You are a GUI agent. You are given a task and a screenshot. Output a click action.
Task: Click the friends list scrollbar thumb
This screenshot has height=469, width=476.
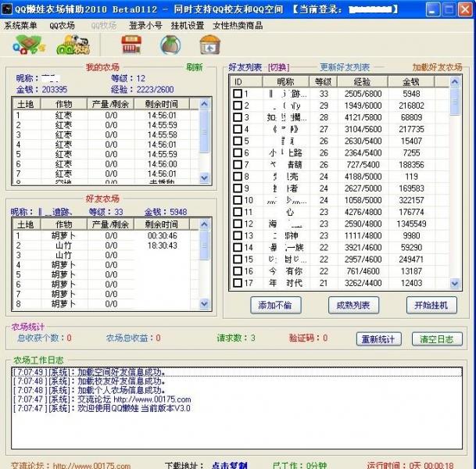pos(455,102)
